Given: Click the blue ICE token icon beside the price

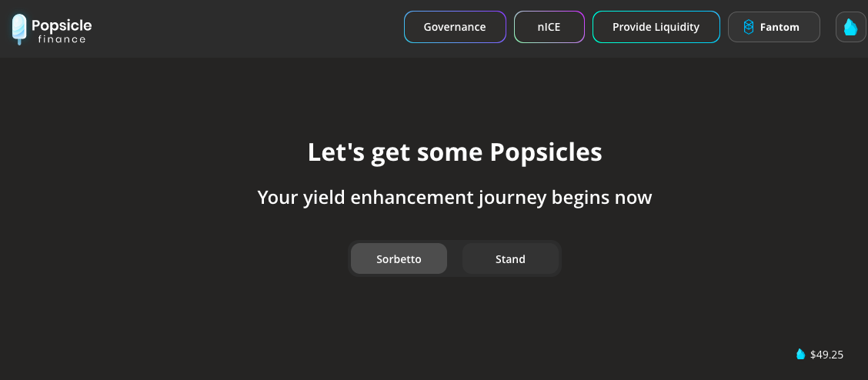Looking at the screenshot, I should tap(800, 355).
